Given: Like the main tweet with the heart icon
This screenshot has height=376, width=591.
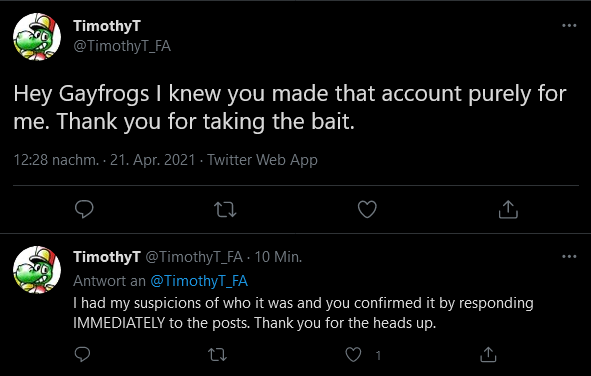Looking at the screenshot, I should coord(367,209).
